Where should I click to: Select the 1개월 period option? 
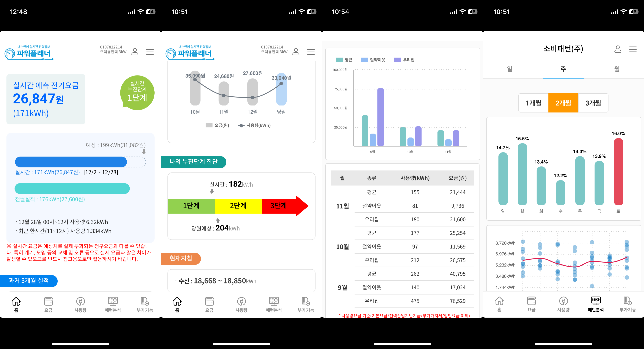[533, 103]
